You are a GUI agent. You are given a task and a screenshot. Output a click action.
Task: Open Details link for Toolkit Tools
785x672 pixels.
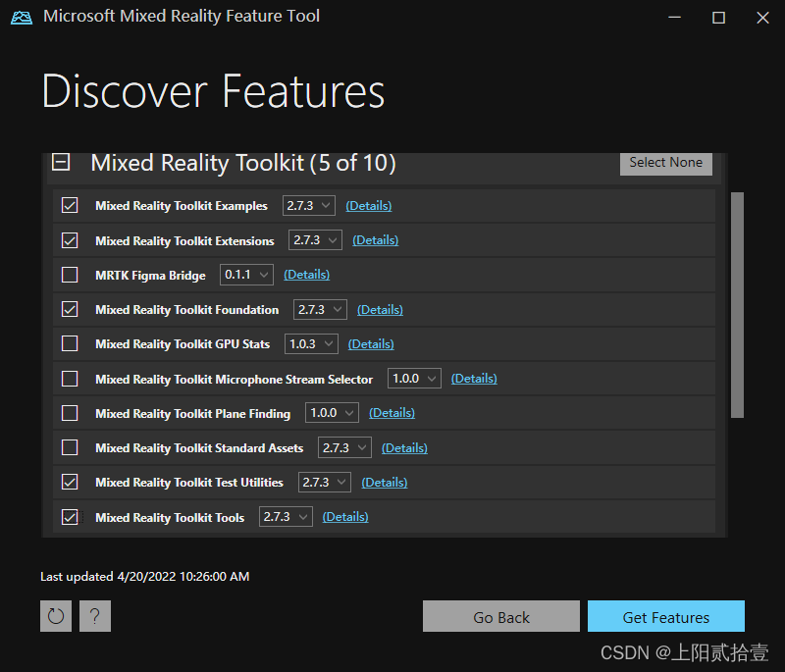(345, 517)
